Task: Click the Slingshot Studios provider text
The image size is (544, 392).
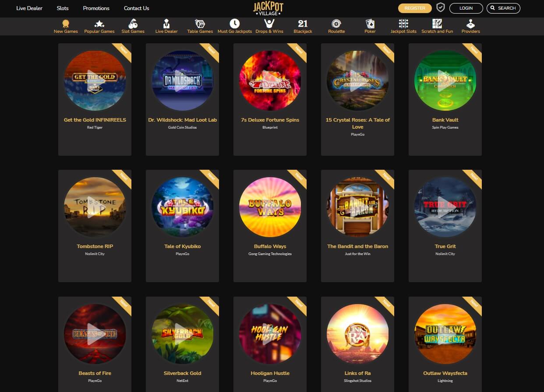Action: point(357,381)
